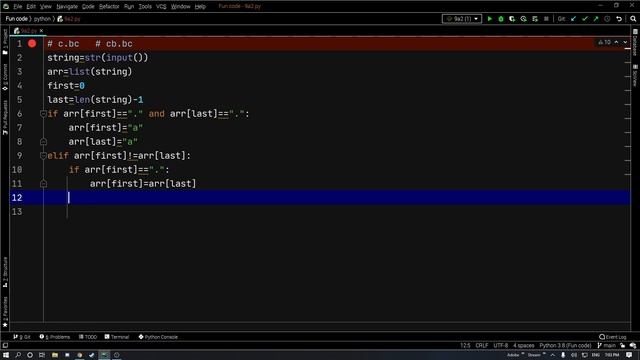Screen dimensions: 640x360
Task: Open the Navigate menu
Action: click(x=67, y=7)
